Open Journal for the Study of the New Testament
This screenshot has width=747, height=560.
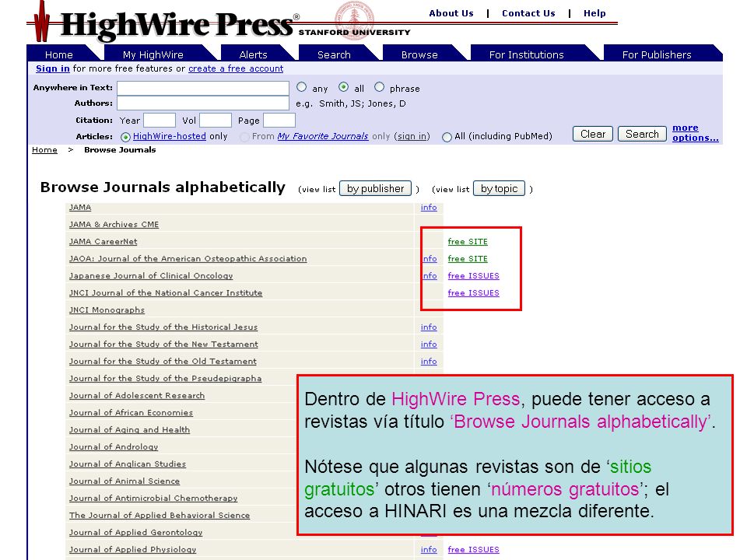(x=163, y=345)
